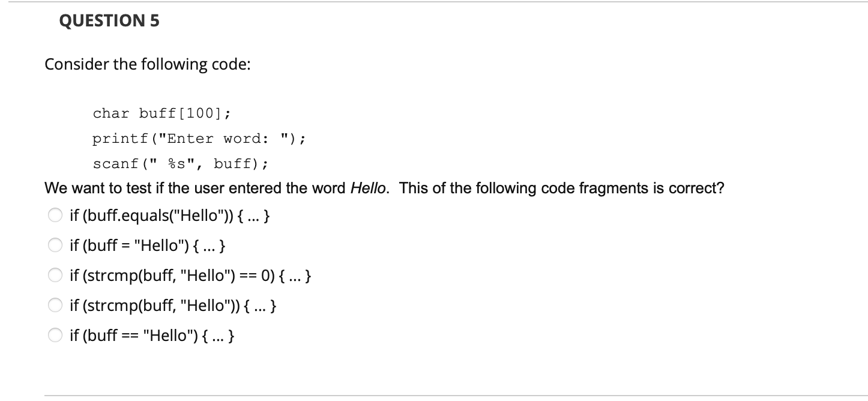The width and height of the screenshot is (868, 401).
Task: Click the code line char buff[100];
Action: pyautogui.click(x=161, y=113)
